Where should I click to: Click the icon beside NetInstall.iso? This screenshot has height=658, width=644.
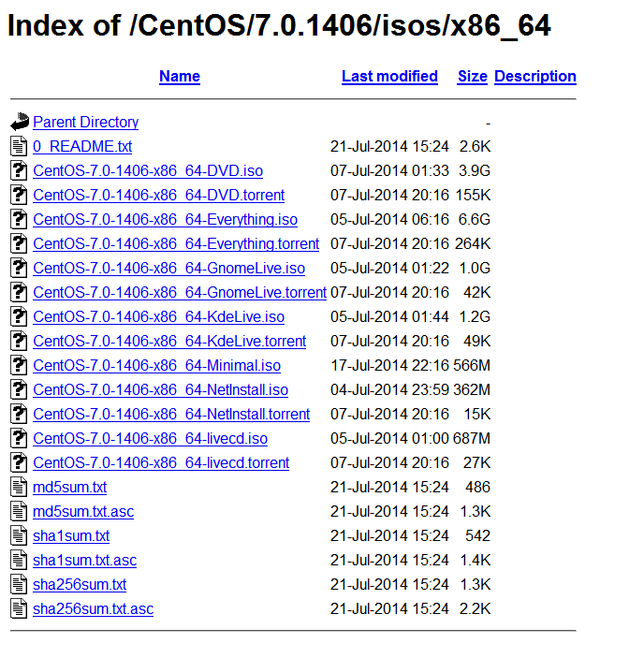coord(19,389)
